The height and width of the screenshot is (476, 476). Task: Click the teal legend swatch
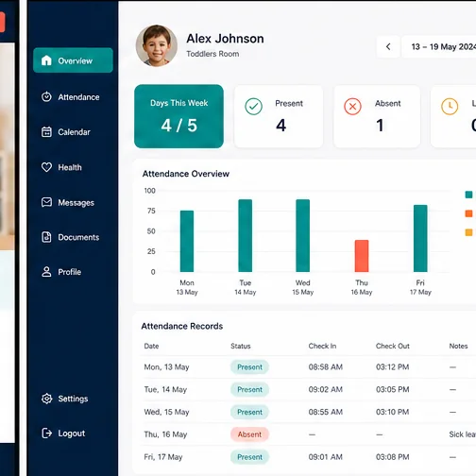(468, 195)
